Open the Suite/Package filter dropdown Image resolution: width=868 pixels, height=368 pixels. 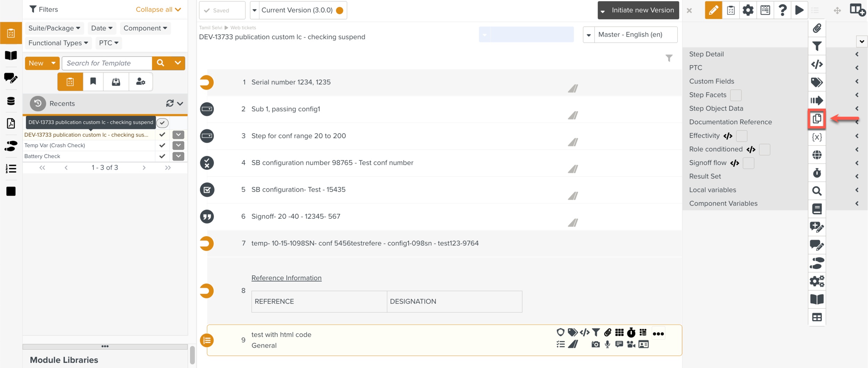pos(54,28)
